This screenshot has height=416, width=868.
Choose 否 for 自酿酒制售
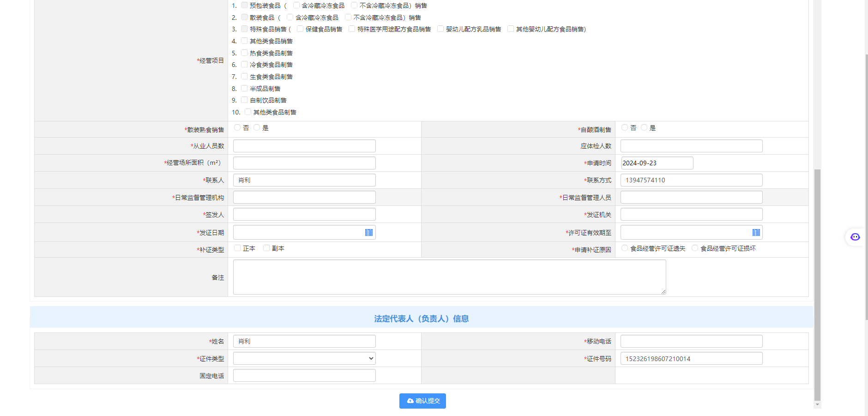[625, 128]
